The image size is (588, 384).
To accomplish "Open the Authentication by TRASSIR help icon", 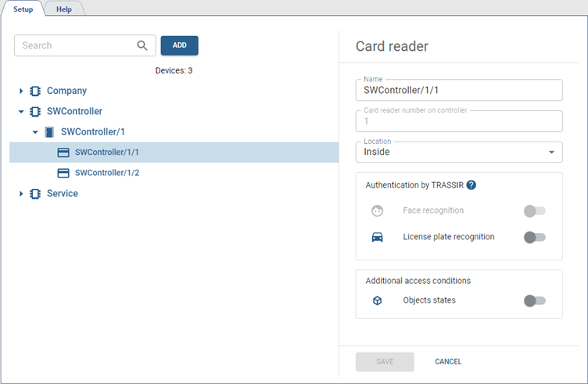I will pos(471,185).
